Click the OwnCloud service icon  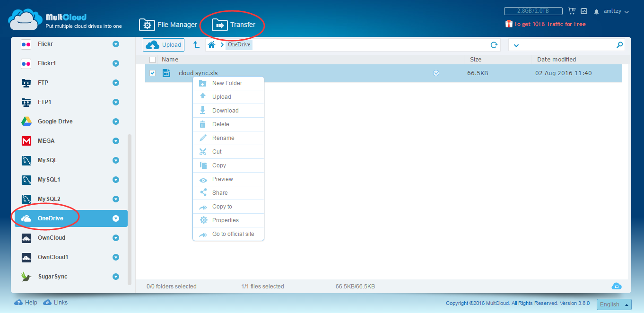(x=26, y=238)
